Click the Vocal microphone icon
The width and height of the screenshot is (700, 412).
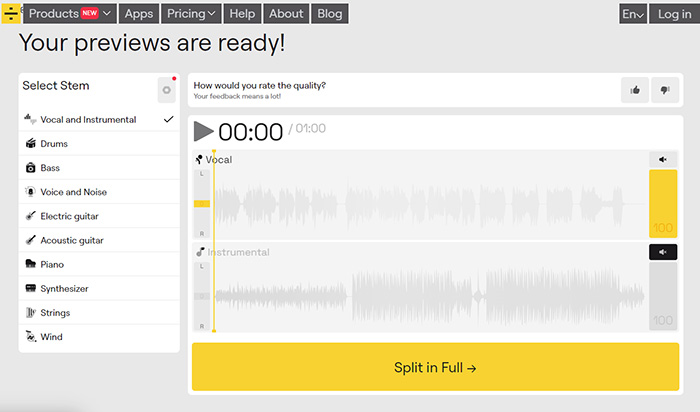tap(199, 159)
